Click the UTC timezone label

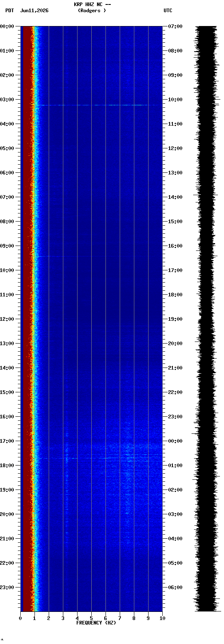tap(168, 11)
